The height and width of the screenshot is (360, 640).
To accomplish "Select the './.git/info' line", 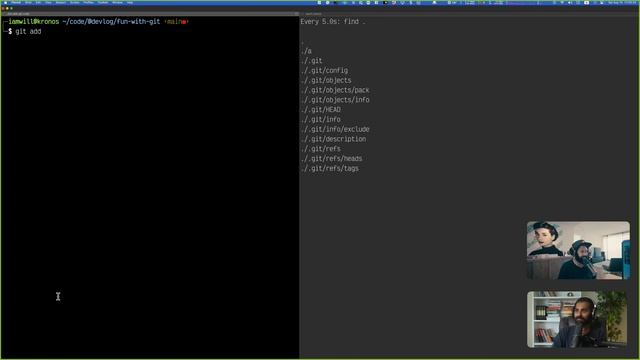I will pyautogui.click(x=321, y=120).
